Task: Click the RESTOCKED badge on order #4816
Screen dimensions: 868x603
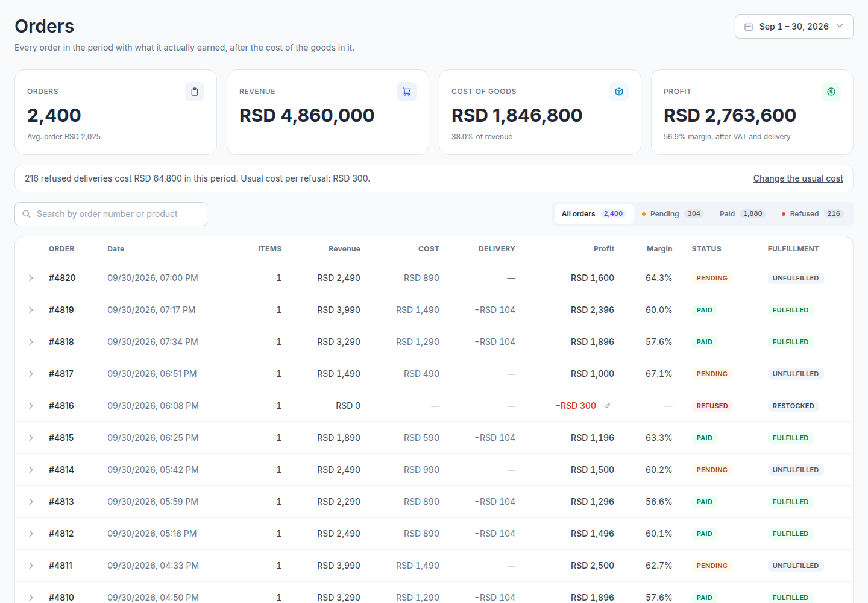Action: [x=793, y=406]
